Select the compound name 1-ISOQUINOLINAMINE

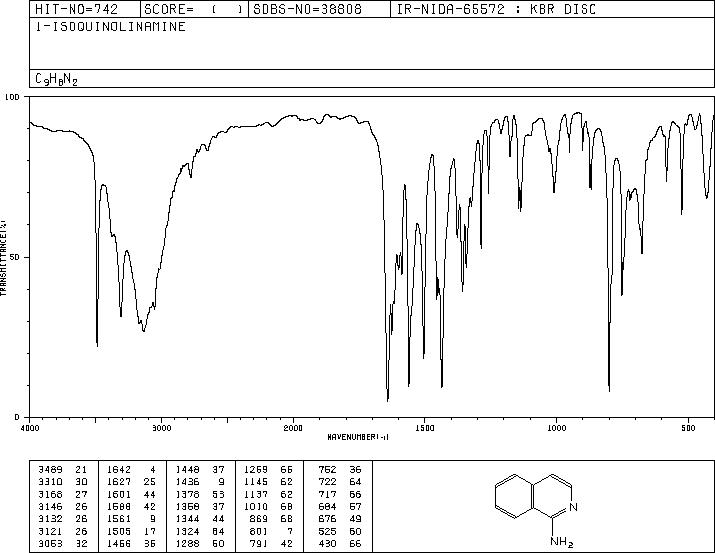coord(110,27)
